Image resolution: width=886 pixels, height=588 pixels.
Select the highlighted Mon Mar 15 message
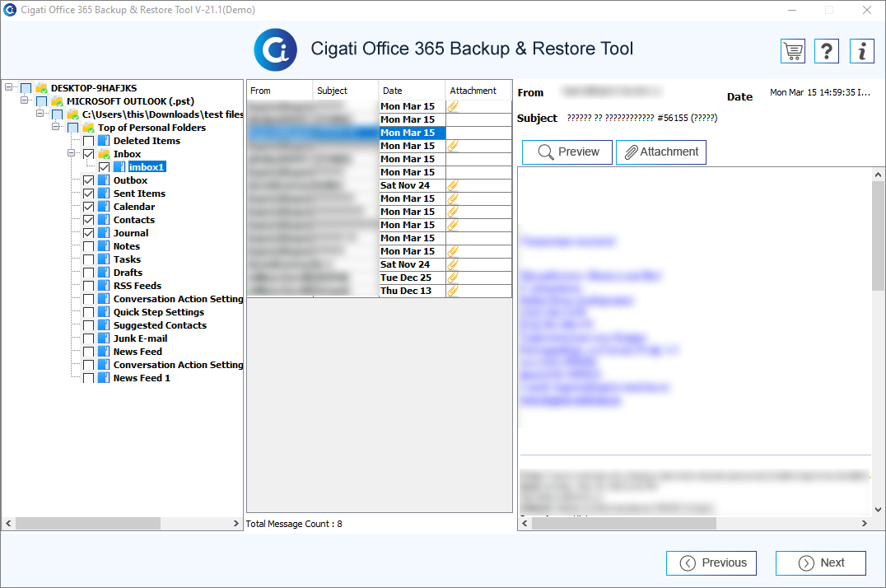379,133
